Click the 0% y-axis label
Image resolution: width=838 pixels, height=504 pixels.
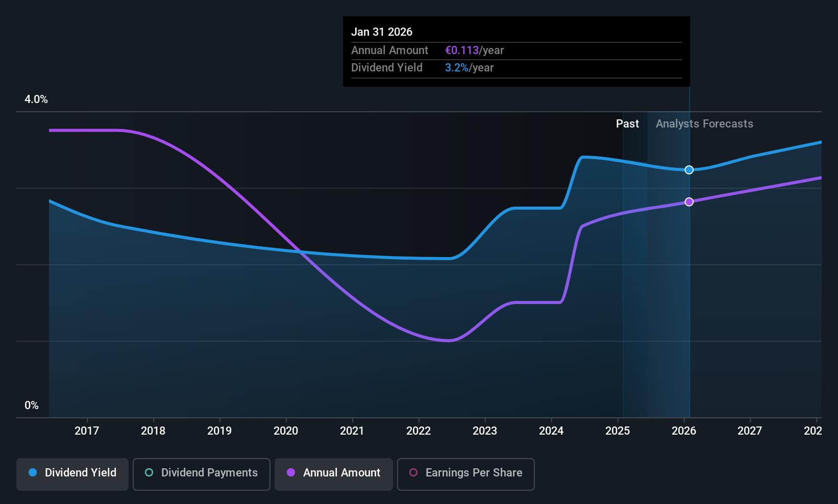pos(32,406)
